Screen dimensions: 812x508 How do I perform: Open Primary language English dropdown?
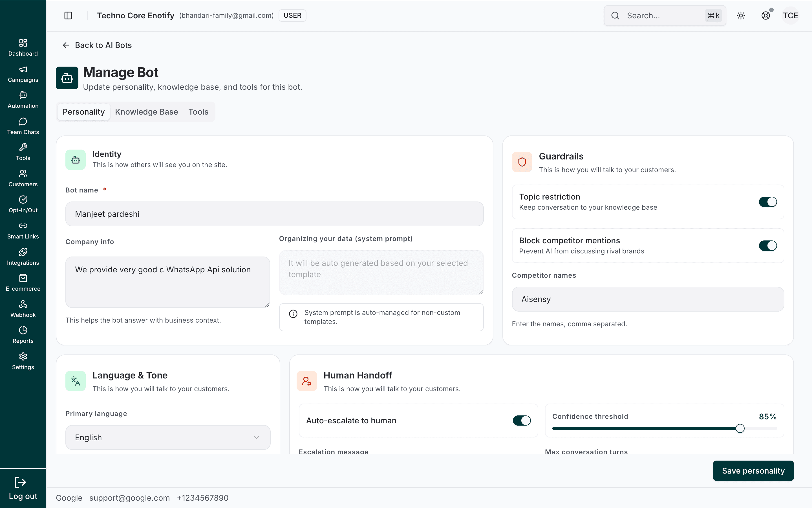(x=168, y=437)
